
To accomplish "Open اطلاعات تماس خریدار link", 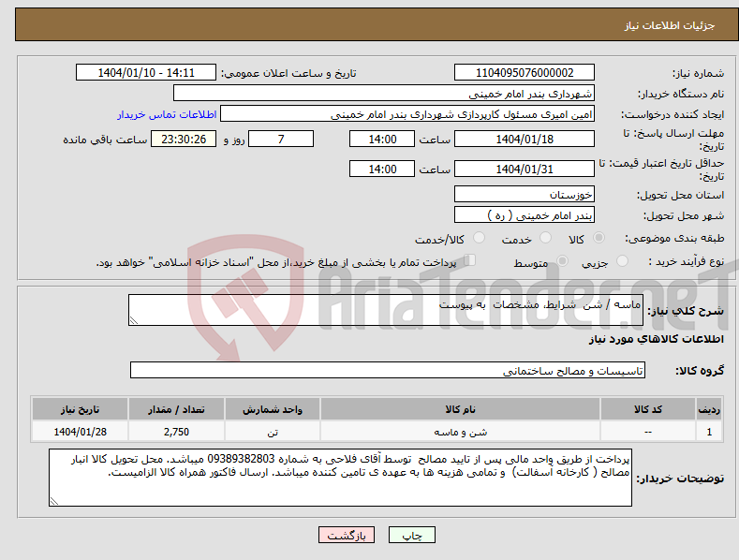I will pos(167,114).
